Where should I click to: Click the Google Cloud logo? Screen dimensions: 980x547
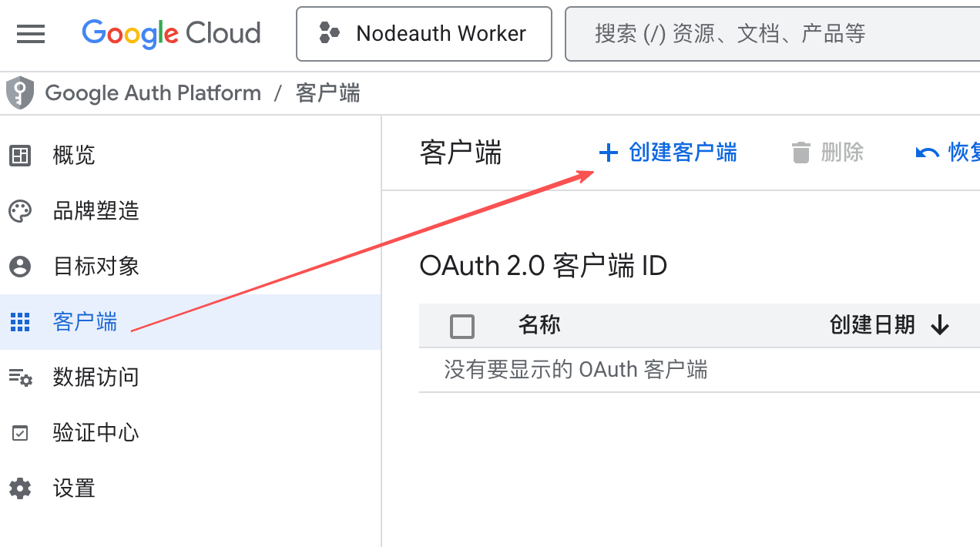(171, 34)
